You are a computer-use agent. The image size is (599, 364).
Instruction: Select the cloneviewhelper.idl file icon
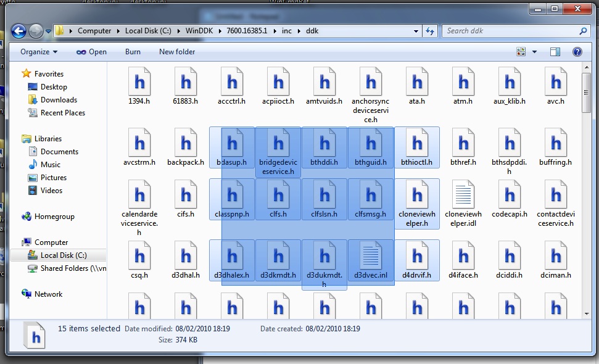point(463,195)
